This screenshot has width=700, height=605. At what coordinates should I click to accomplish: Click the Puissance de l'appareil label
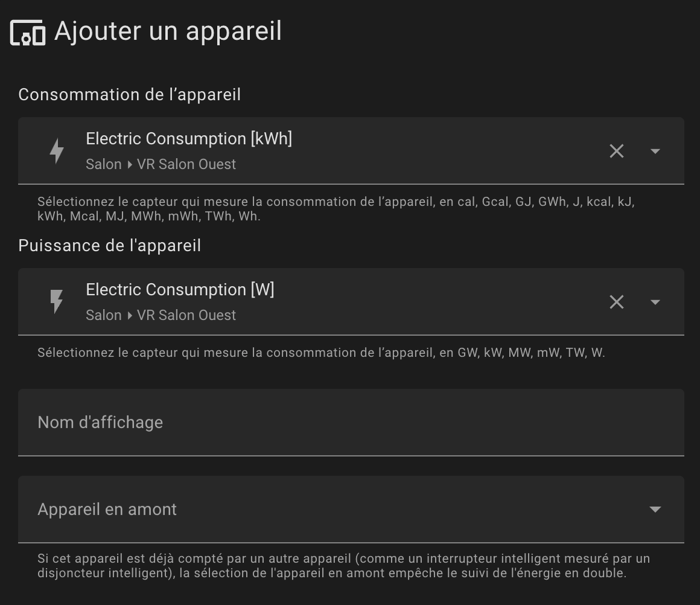point(109,246)
